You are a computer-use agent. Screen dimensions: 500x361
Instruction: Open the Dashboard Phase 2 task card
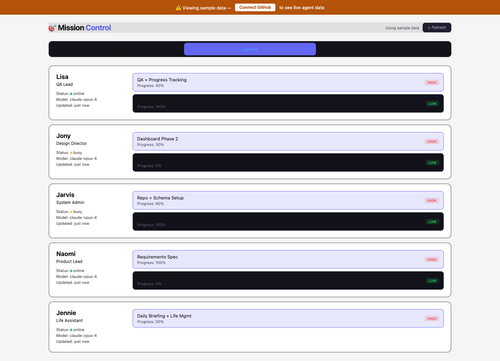(x=288, y=141)
